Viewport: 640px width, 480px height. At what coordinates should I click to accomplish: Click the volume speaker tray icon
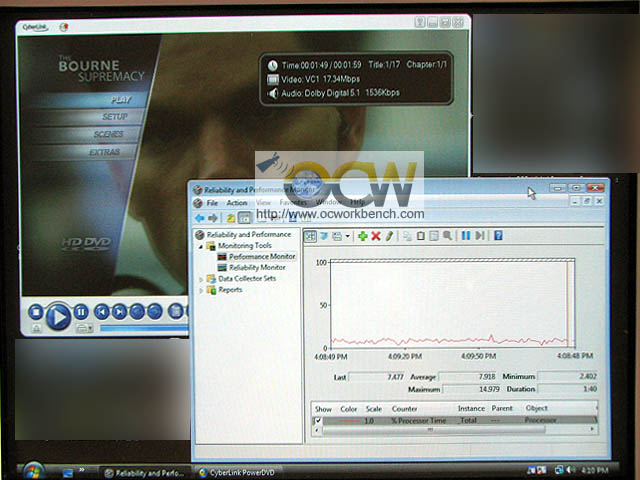571,470
